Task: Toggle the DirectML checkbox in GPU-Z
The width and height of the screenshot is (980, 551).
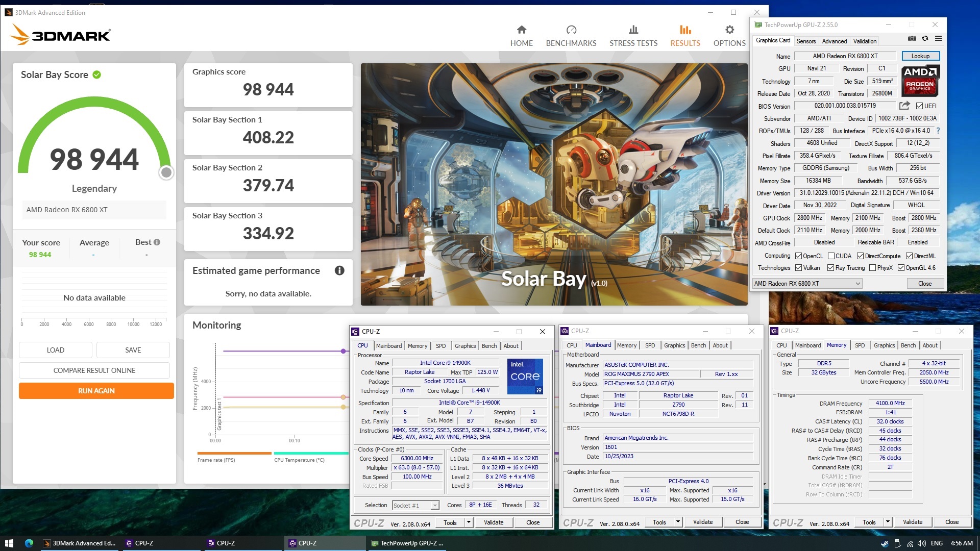Action: tap(909, 256)
